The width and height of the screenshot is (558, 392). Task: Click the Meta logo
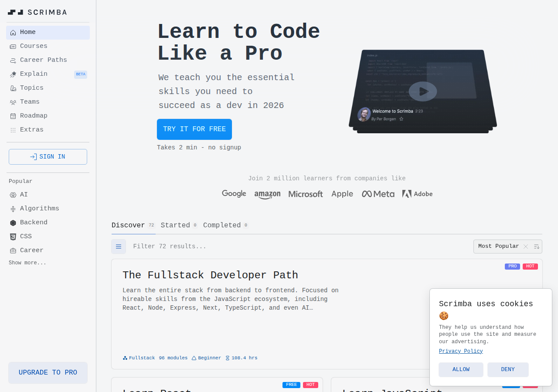point(378,194)
